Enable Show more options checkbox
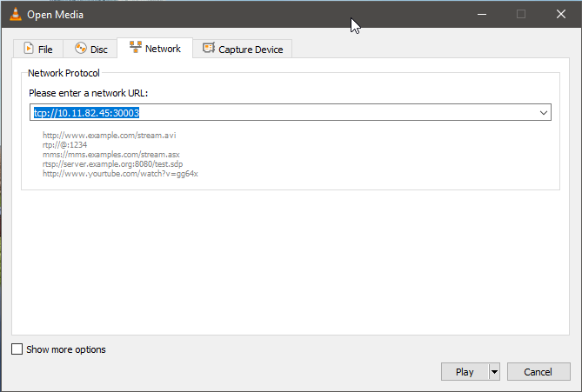 click(17, 349)
